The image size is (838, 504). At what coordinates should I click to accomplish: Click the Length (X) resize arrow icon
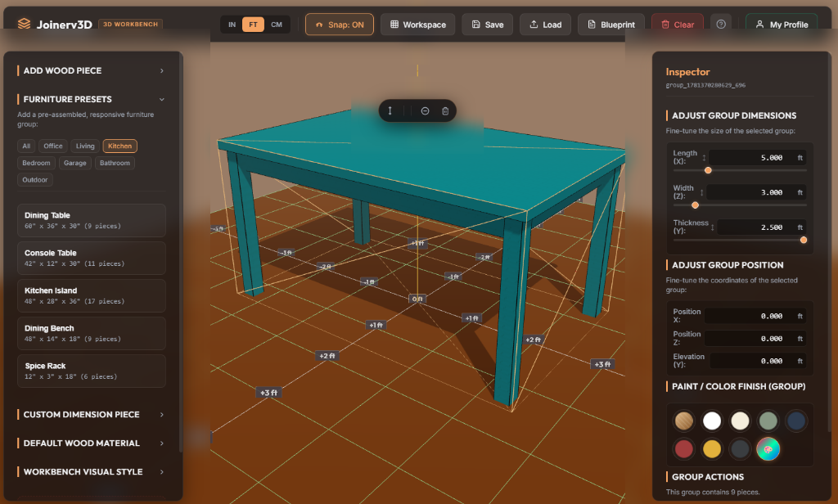[704, 158]
